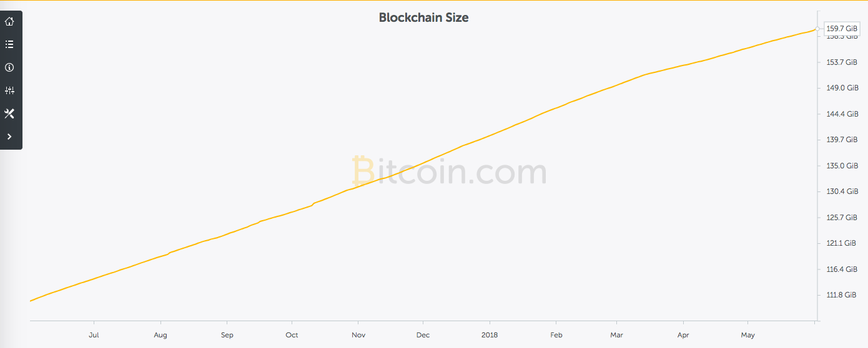
Task: Click the 111.8 GiB y-axis label
Action: pyautogui.click(x=842, y=295)
